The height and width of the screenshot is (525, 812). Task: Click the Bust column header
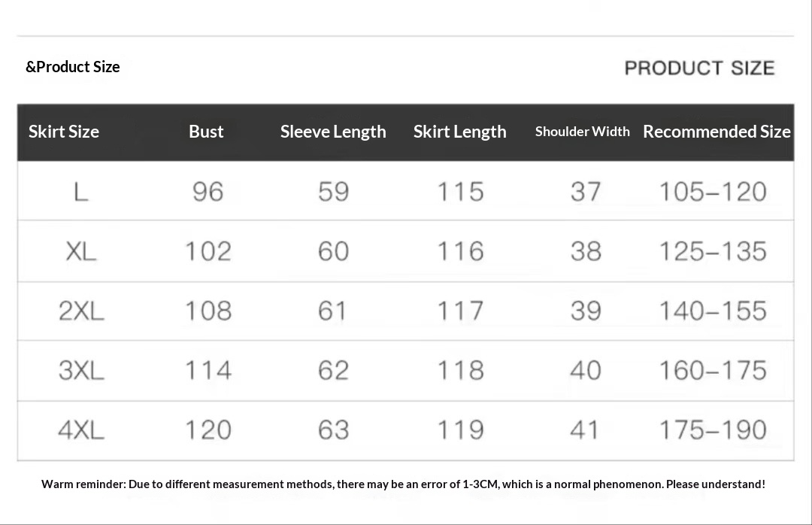click(206, 132)
